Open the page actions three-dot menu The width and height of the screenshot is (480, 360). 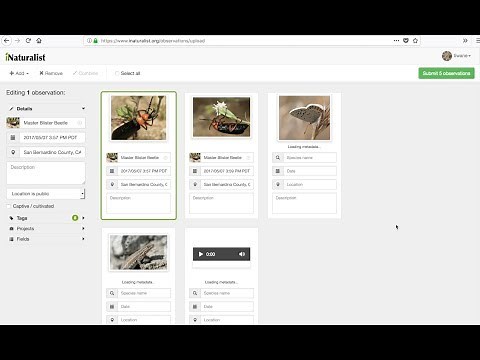click(x=396, y=41)
